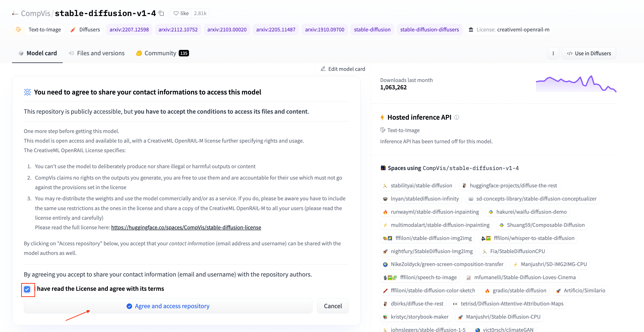Click the Diffusers library tag icon
Image resolution: width=644 pixels, height=332 pixels.
tap(73, 29)
